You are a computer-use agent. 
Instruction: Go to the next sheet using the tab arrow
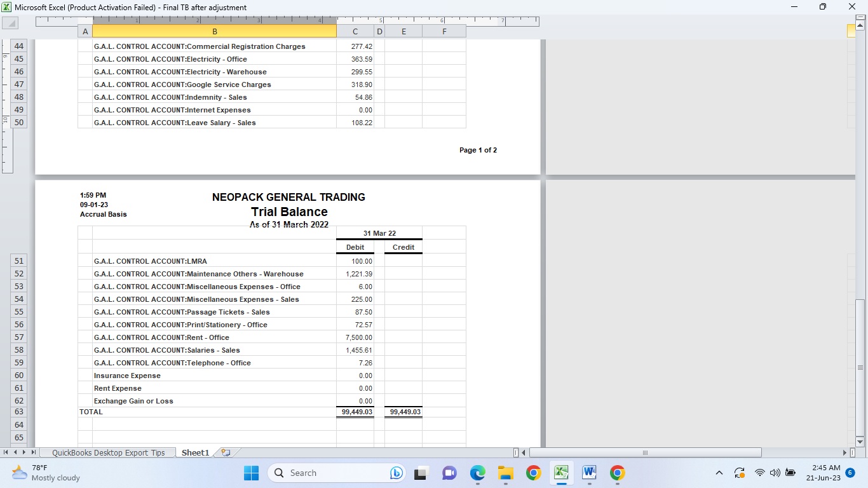[x=24, y=452]
